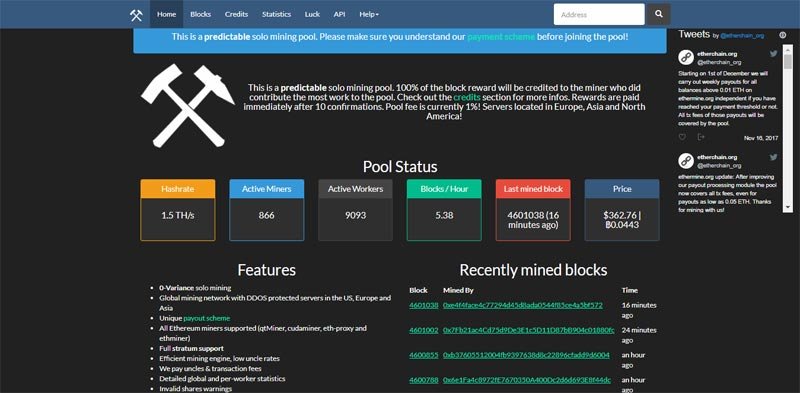Click the Pool Status heading
The height and width of the screenshot is (393, 800).
click(400, 167)
